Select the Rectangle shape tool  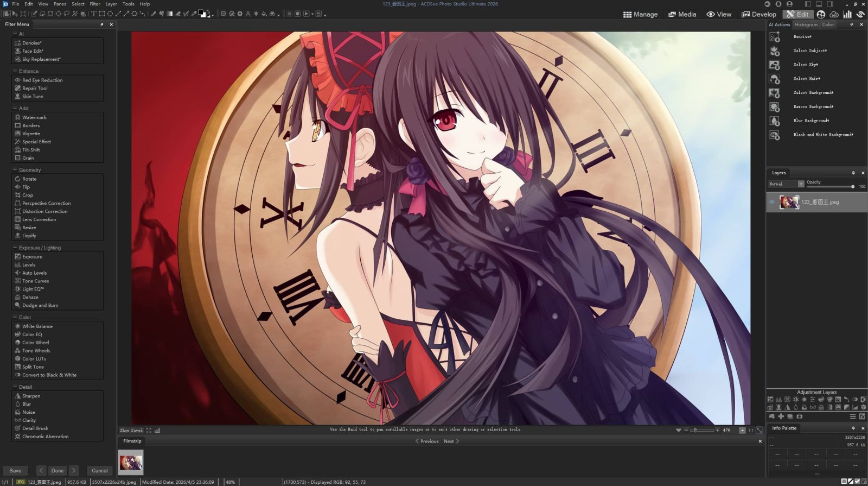pyautogui.click(x=102, y=14)
